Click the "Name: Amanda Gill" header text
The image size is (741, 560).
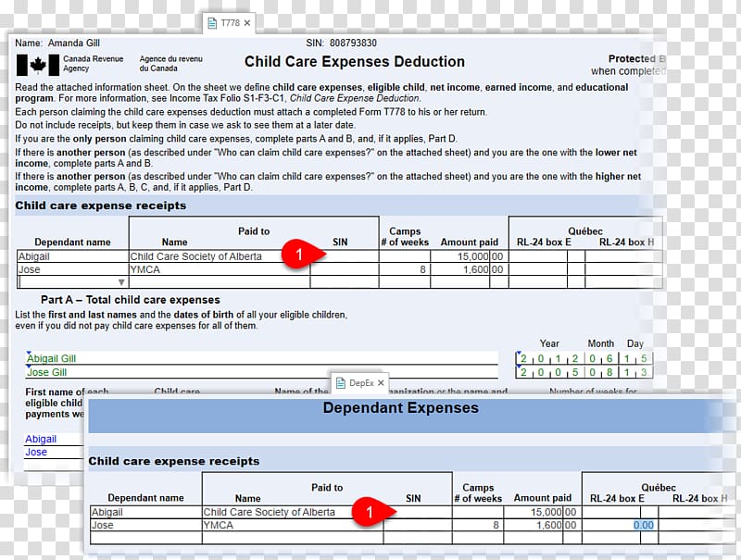(x=57, y=43)
